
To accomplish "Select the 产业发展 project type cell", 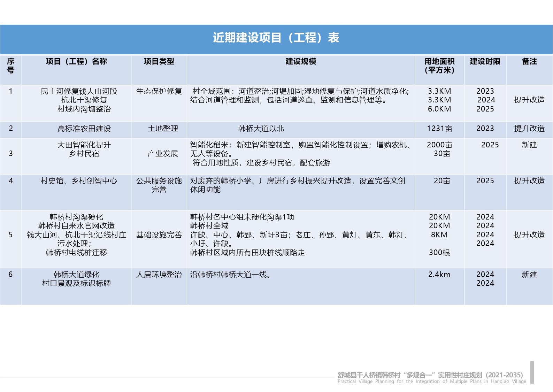I will coord(163,154).
